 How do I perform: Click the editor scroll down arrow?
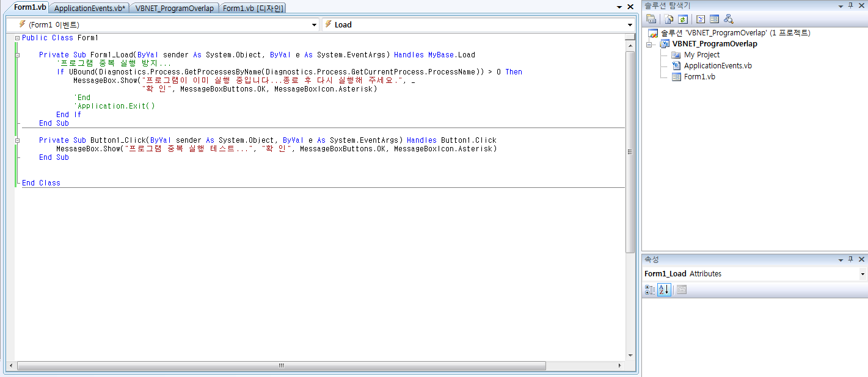coord(630,354)
